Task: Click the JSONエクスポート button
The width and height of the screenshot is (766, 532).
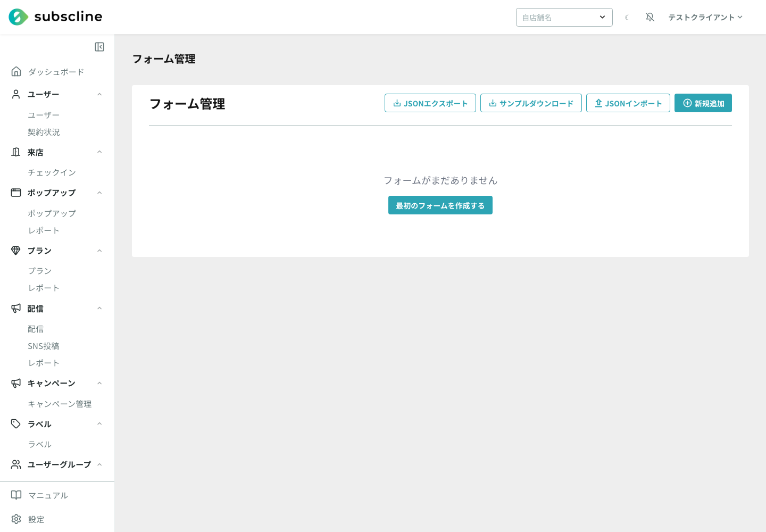Action: click(x=430, y=103)
